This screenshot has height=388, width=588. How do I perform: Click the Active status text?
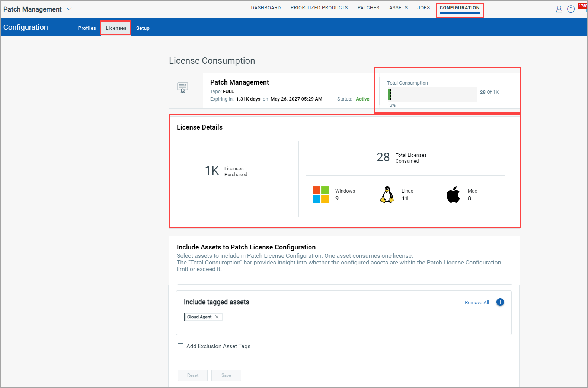point(362,99)
